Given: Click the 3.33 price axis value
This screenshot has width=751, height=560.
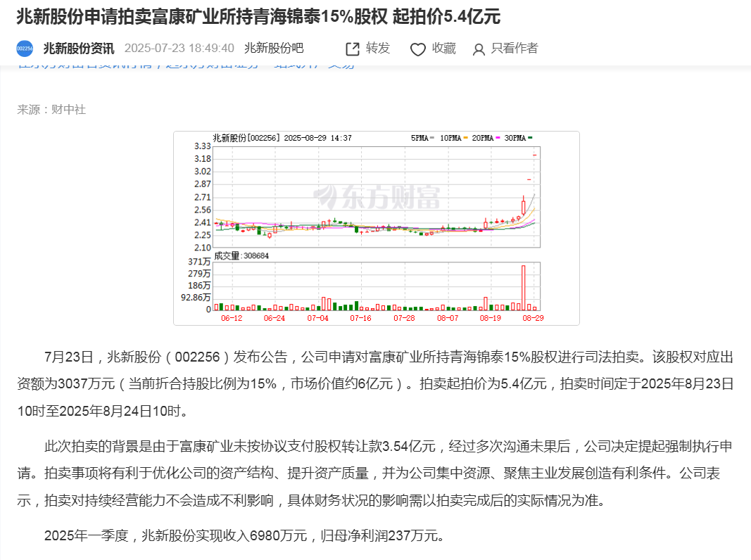Looking at the screenshot, I should (203, 146).
